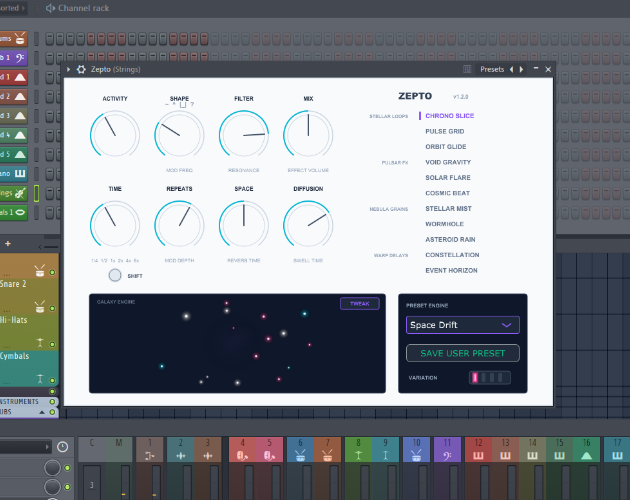Collapse the 'UBS' track group arrow
This screenshot has height=500, width=630.
[x=42, y=412]
